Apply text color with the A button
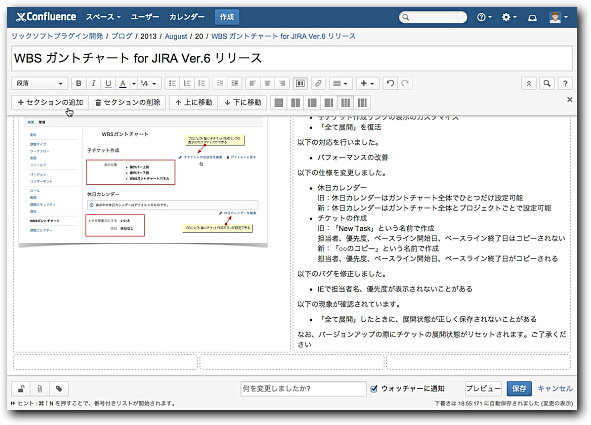 pyautogui.click(x=122, y=83)
